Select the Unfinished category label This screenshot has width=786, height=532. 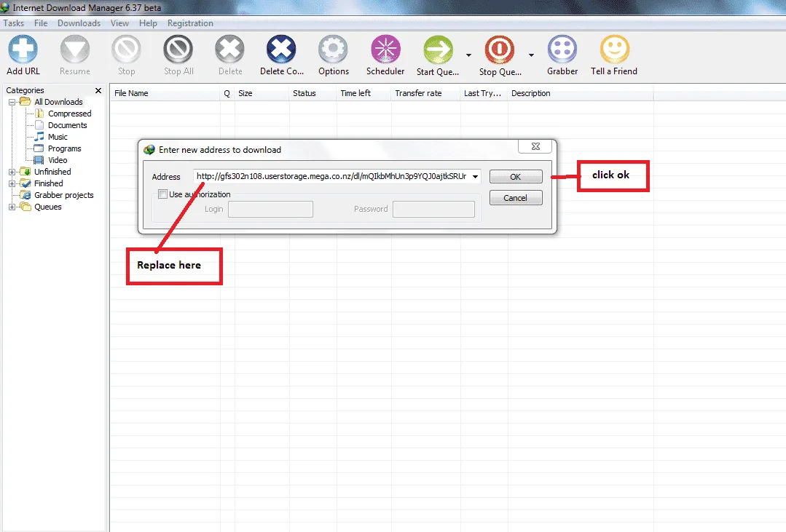pyautogui.click(x=52, y=172)
